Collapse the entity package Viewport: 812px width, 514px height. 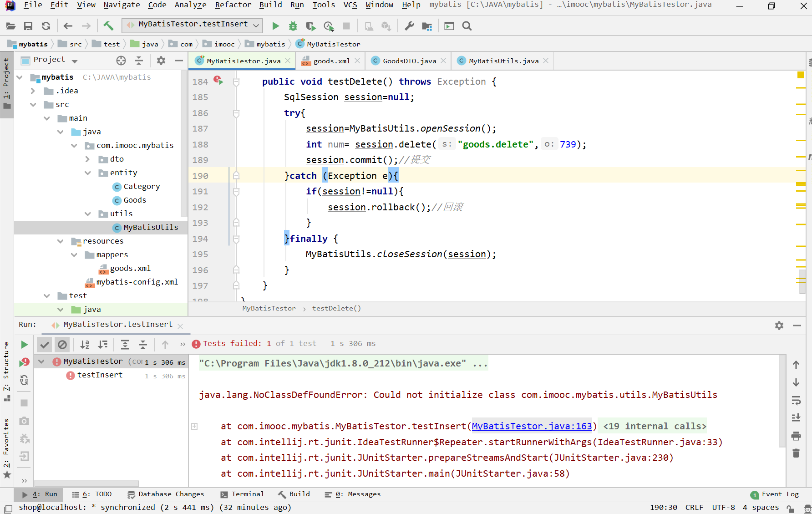pos(87,173)
